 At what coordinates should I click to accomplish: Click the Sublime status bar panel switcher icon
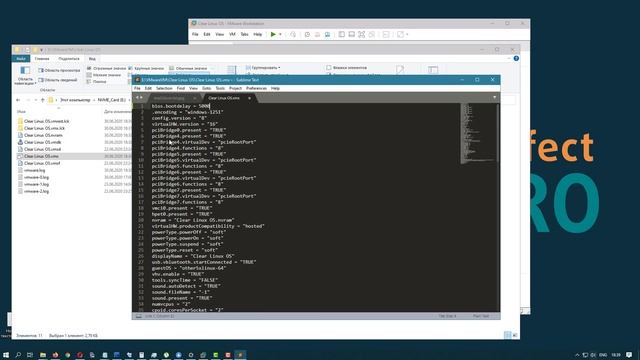click(x=139, y=316)
